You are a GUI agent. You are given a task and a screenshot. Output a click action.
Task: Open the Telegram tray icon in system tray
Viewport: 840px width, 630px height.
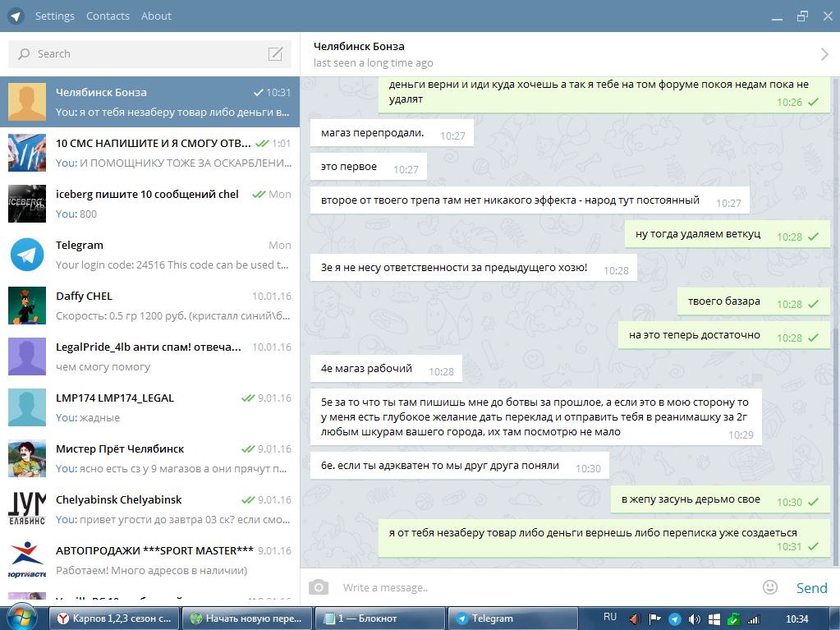[674, 619]
